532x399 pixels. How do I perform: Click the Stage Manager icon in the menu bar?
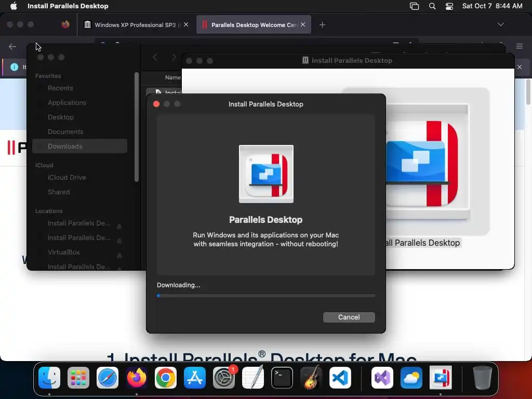414,6
